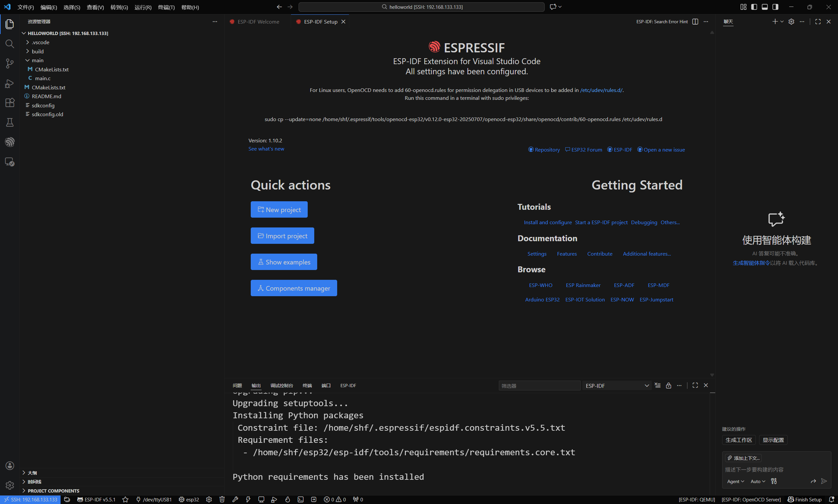
Task: Toggle the primary sidebar layout button
Action: tap(754, 7)
